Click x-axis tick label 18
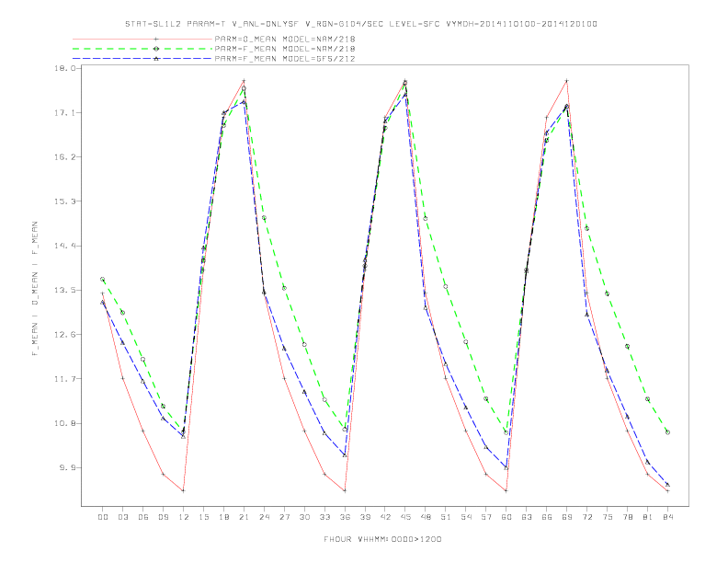728x563 pixels. (223, 517)
